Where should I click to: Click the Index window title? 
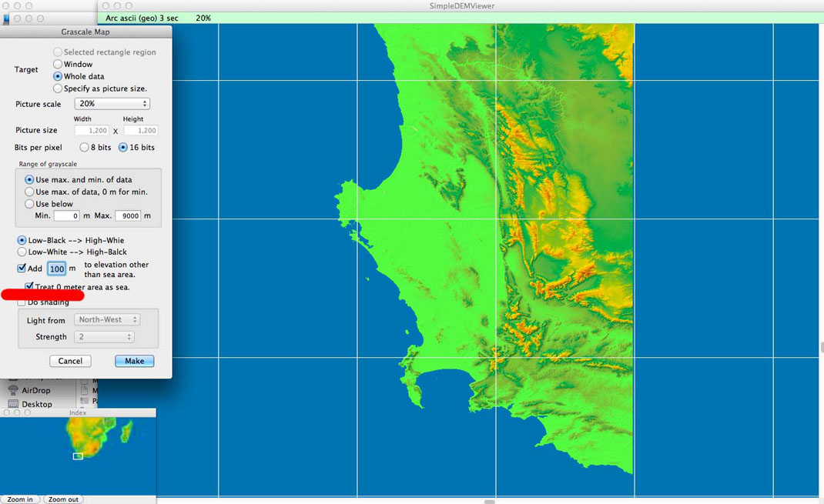[78, 412]
